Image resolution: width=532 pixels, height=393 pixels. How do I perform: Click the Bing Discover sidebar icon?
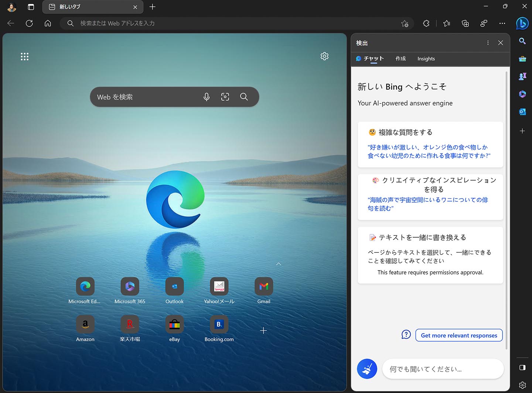[522, 23]
